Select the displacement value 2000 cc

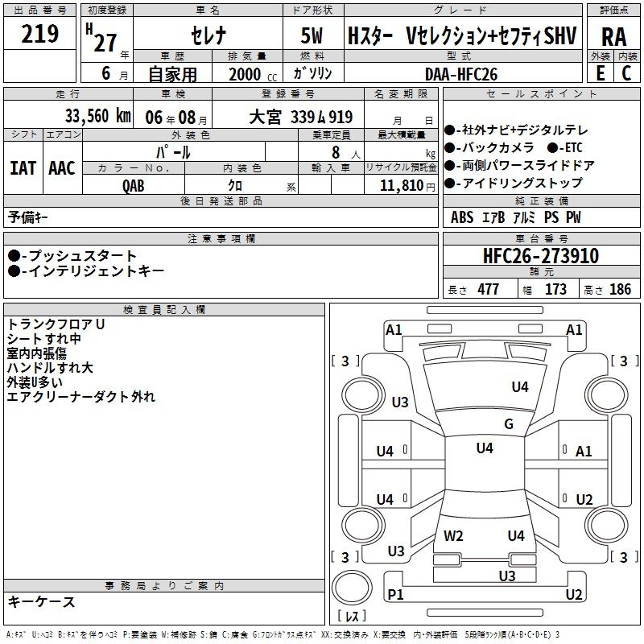coord(253,75)
